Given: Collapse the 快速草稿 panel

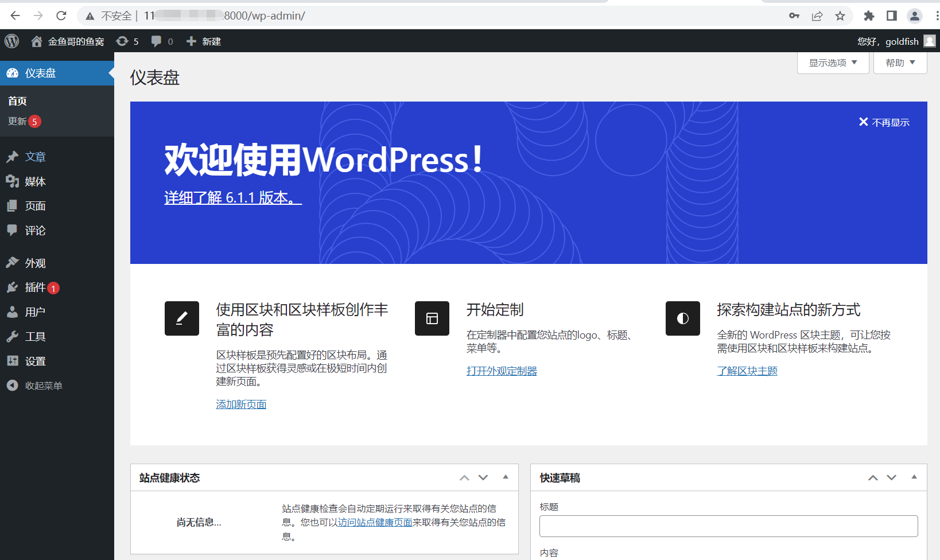Looking at the screenshot, I should (914, 477).
